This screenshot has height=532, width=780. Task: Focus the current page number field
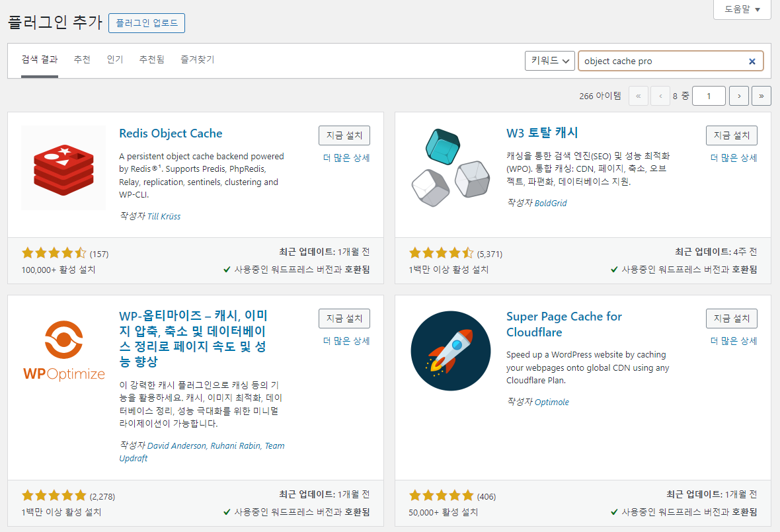709,96
